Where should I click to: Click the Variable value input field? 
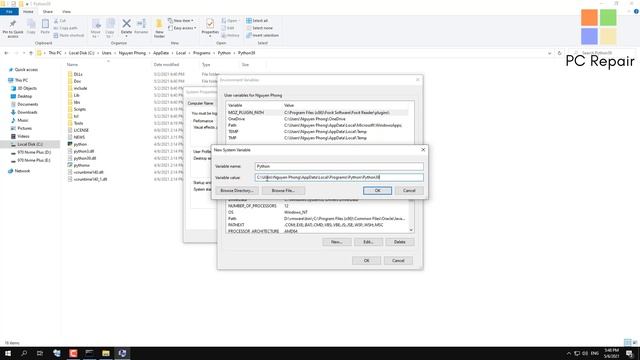point(339,177)
